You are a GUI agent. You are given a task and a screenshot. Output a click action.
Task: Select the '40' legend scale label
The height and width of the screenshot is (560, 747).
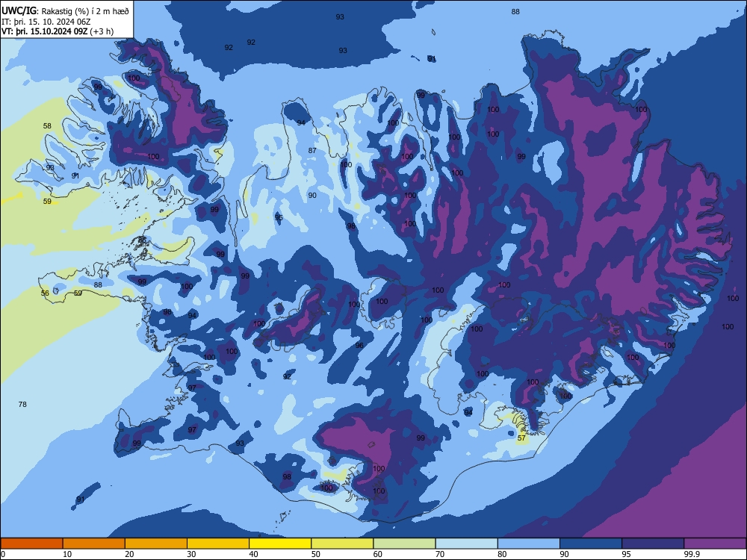[253, 554]
